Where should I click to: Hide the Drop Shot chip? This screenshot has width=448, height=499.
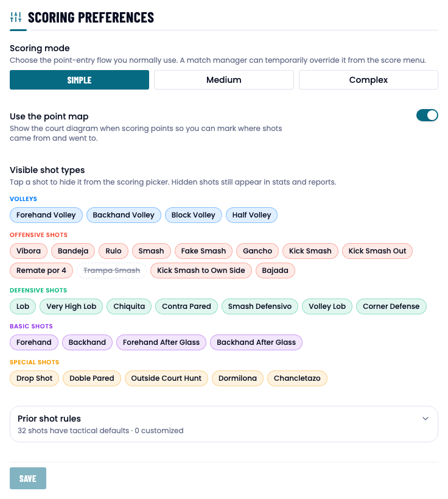pos(34,378)
